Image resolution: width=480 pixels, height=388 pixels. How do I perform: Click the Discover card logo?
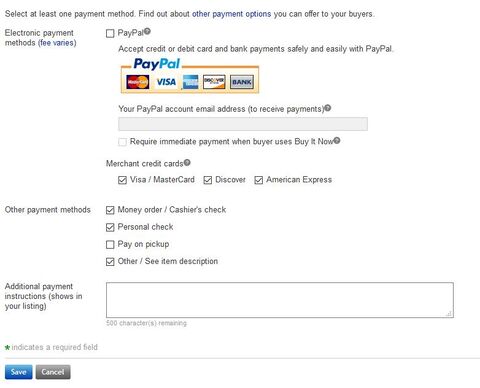[x=214, y=82]
